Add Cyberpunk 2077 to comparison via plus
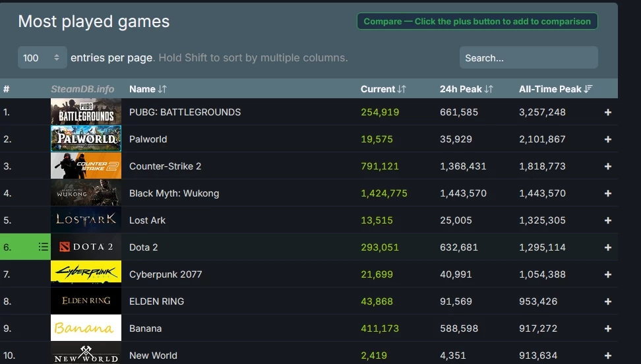The height and width of the screenshot is (364, 641). pyautogui.click(x=607, y=274)
